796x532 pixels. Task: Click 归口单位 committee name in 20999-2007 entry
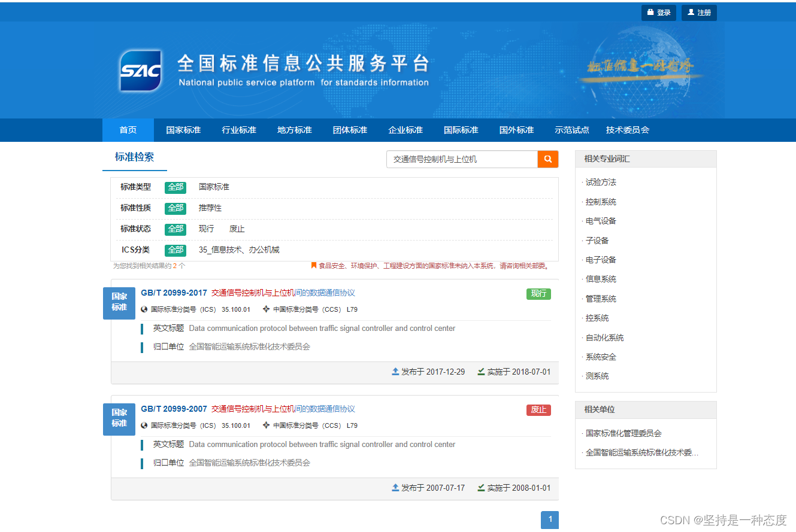coord(249,463)
